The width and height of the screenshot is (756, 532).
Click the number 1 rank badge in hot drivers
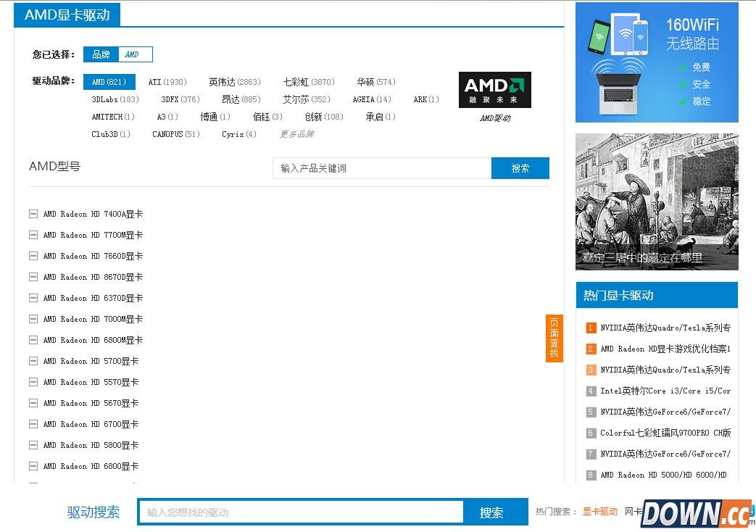pos(591,328)
